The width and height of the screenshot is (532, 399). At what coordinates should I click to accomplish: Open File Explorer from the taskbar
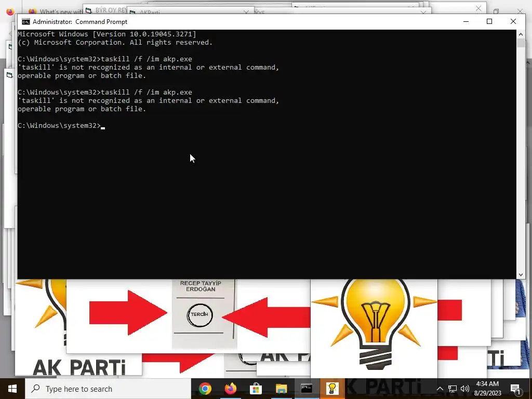[281, 389]
